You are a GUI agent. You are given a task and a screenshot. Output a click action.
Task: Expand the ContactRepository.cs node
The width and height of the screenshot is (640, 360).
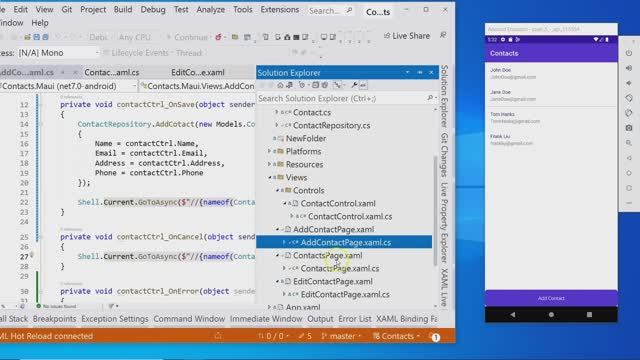click(277, 125)
